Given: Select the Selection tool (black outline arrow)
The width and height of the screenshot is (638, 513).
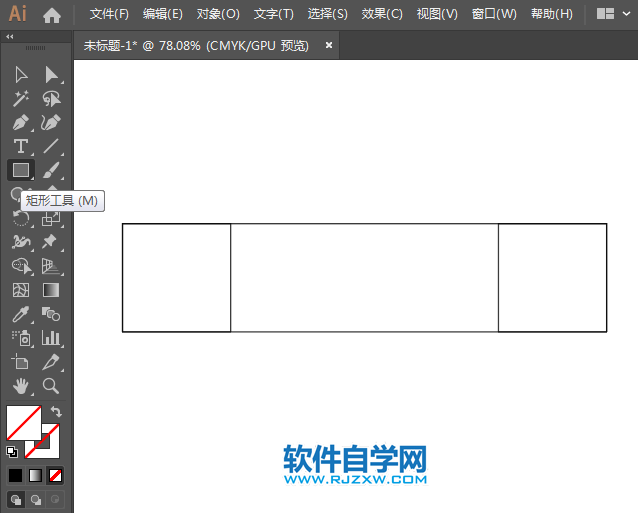Looking at the screenshot, I should click(x=21, y=75).
